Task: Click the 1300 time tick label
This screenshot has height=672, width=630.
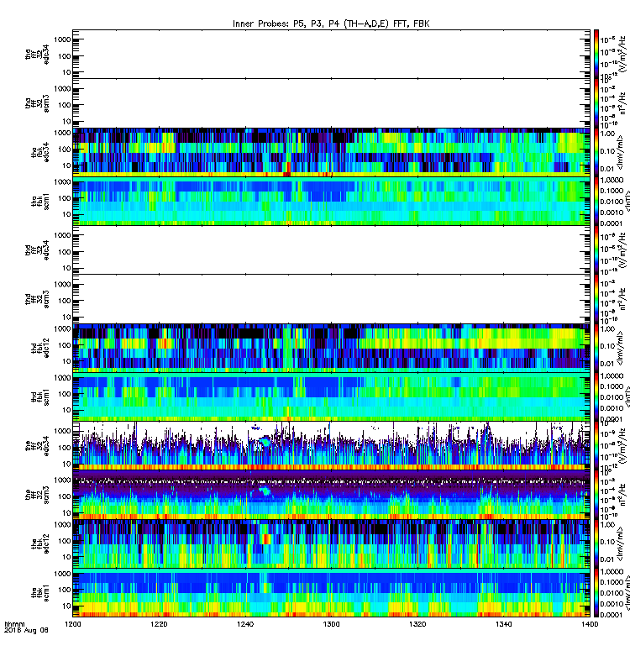Action: (x=331, y=624)
